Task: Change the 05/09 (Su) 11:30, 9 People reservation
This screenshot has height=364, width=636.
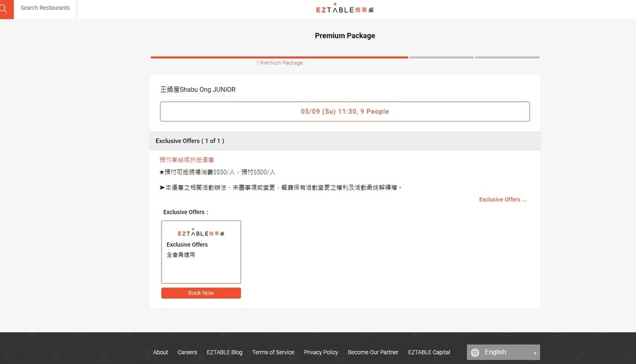Action: click(345, 112)
